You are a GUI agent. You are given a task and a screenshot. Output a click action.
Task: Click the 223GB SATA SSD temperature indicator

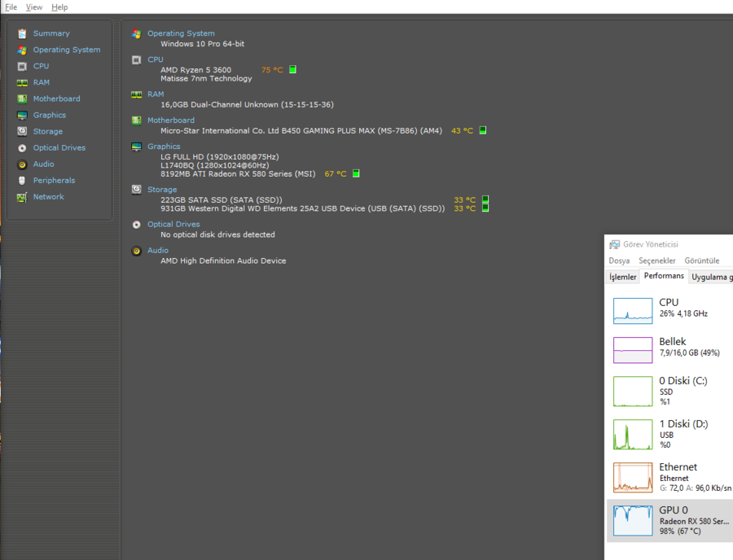[x=485, y=200]
